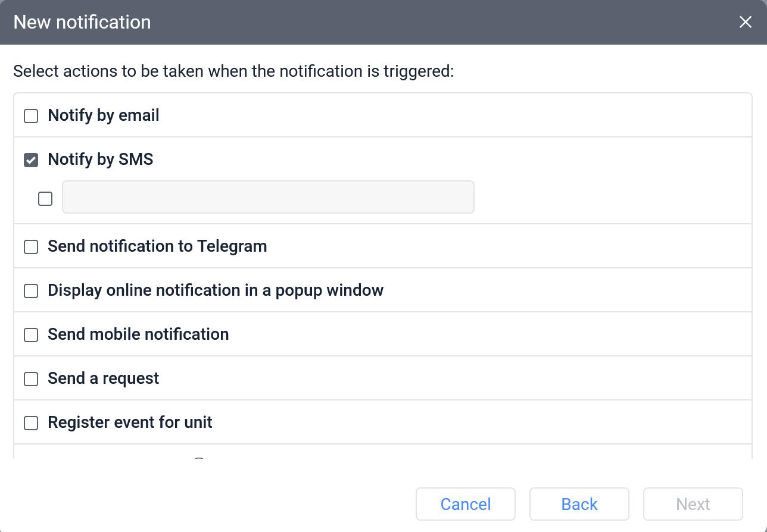
Task: Click the 'Send notification to Telegram' label text
Action: coord(157,246)
